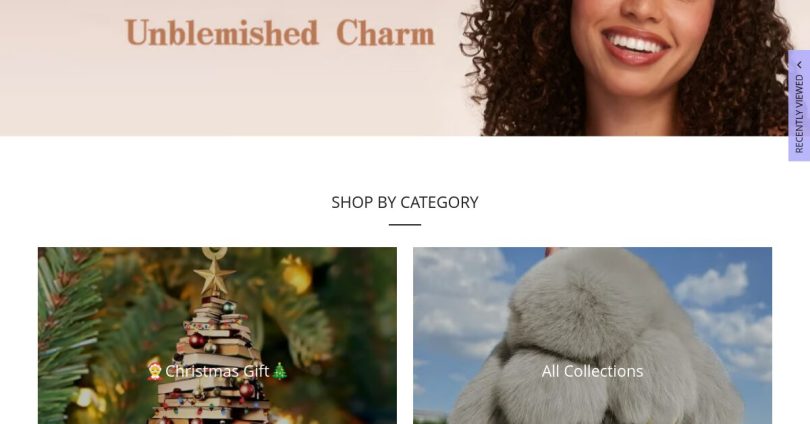Open the Recently Viewed side tab label
The height and width of the screenshot is (424, 810).
click(x=799, y=114)
